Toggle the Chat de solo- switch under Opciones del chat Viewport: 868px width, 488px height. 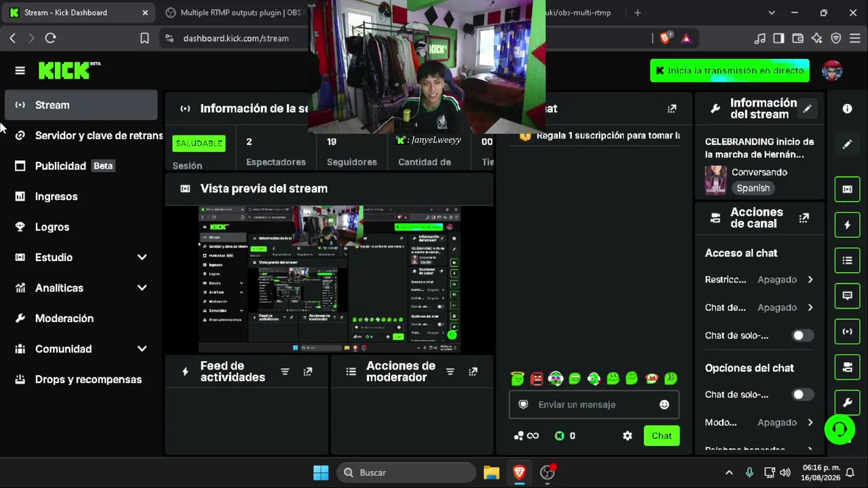pyautogui.click(x=802, y=394)
